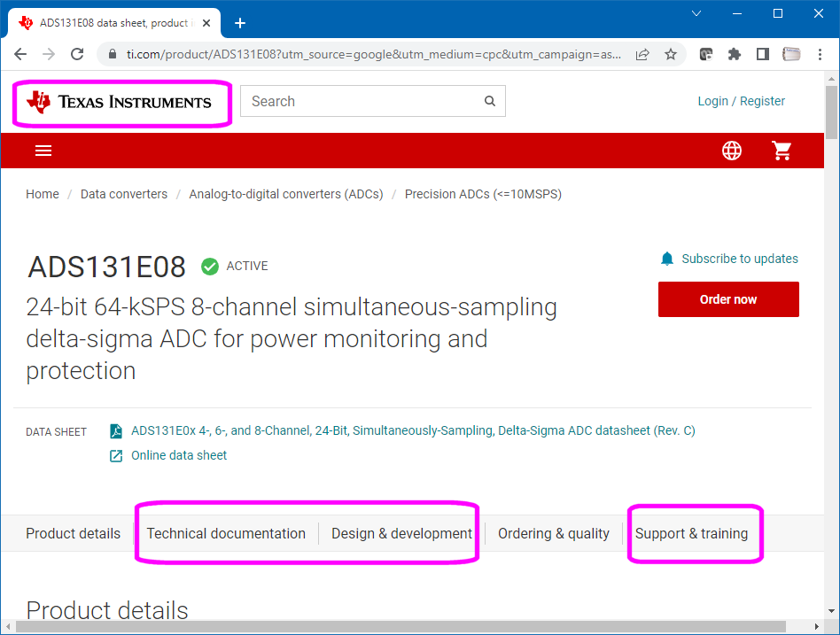Click the Subscribe to updates bell icon
Image resolution: width=840 pixels, height=635 pixels.
[x=667, y=259]
